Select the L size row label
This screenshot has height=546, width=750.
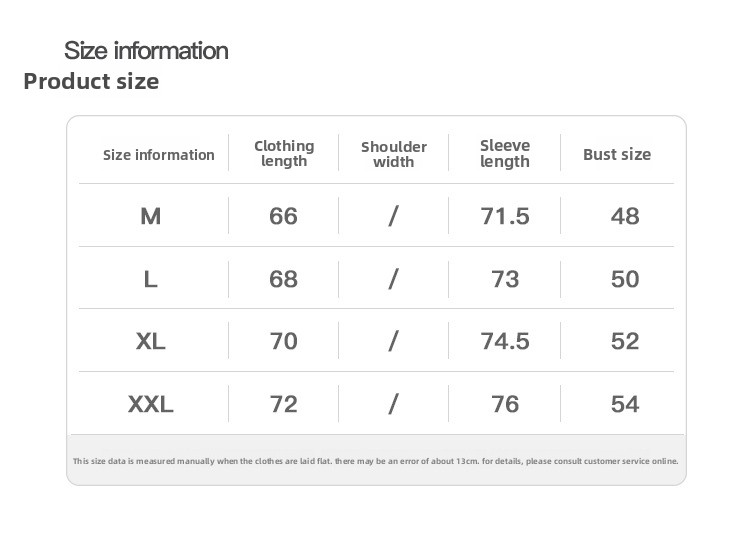151,279
